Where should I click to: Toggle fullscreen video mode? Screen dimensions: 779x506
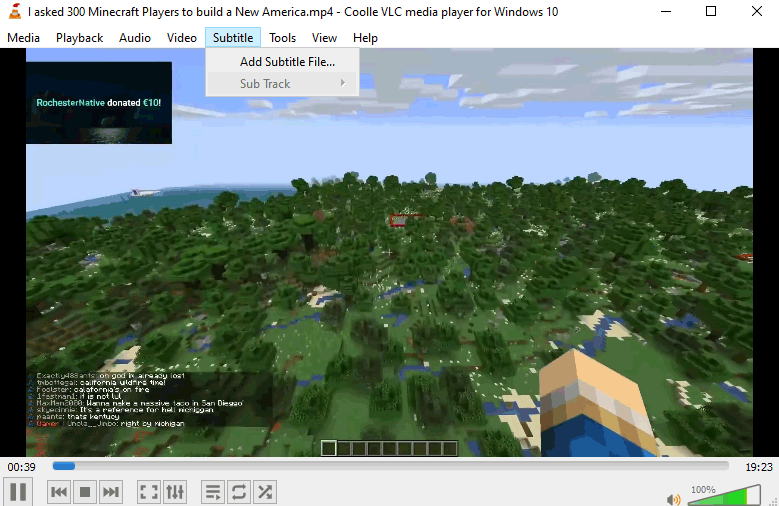(x=148, y=491)
